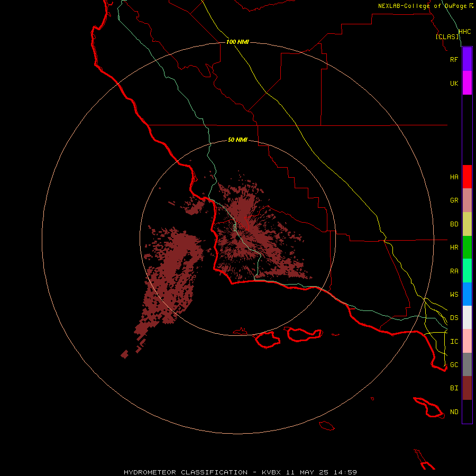The width and height of the screenshot is (476, 476).
Task: Click the 50 NMI range ring label
Action: tap(237, 140)
